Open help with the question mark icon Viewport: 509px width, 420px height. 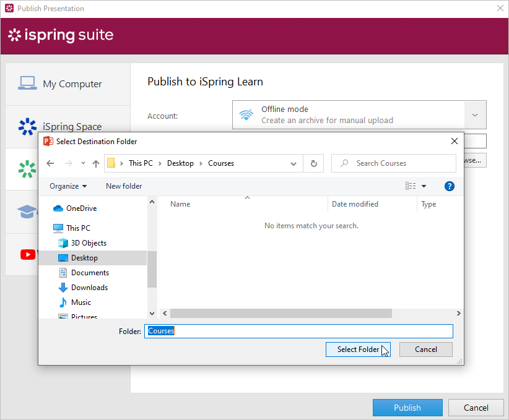pos(450,186)
